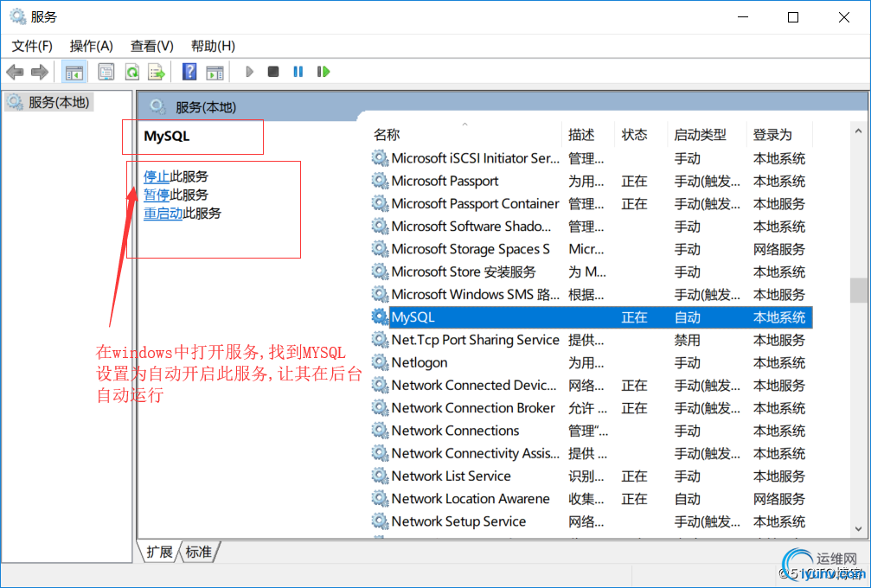Select Microsoft iSCSI Initiator Ser... row
871x588 pixels.
pyautogui.click(x=591, y=158)
